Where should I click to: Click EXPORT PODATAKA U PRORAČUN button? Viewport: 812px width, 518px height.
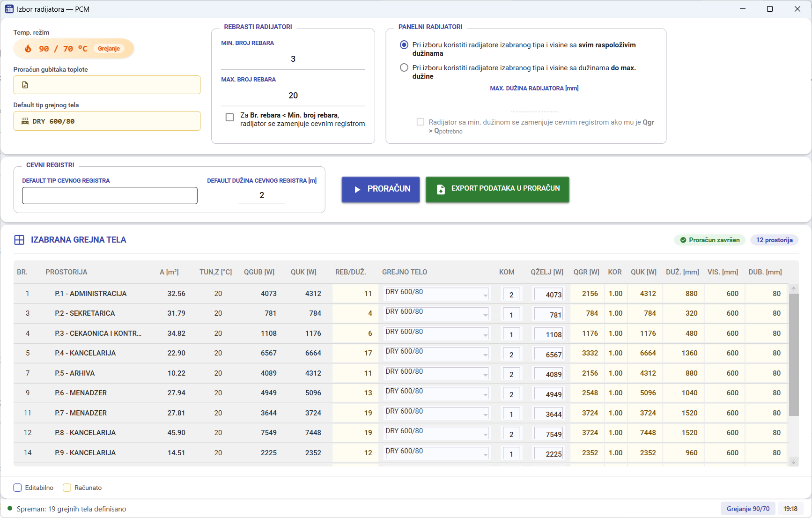497,189
